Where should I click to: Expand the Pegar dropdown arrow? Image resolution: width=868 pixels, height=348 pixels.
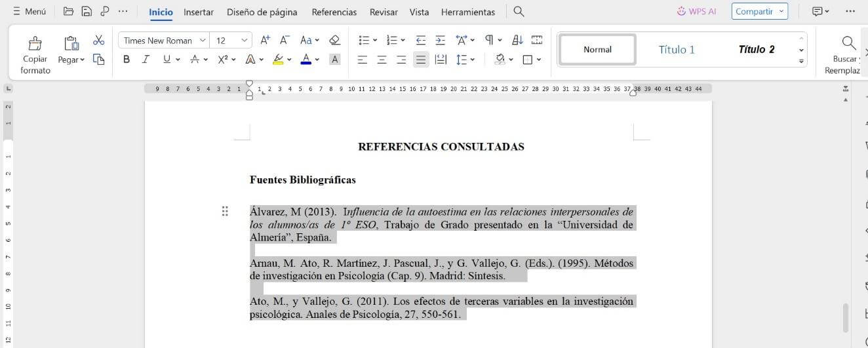click(x=83, y=60)
